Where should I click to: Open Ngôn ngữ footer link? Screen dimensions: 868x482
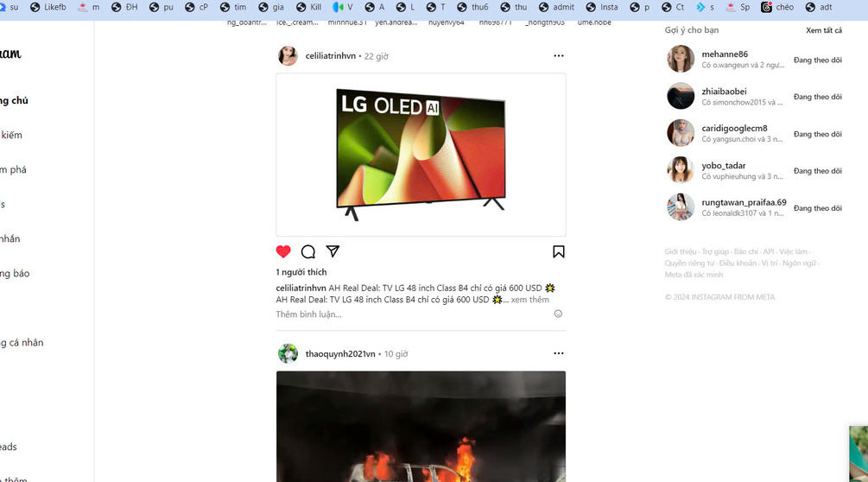click(799, 263)
